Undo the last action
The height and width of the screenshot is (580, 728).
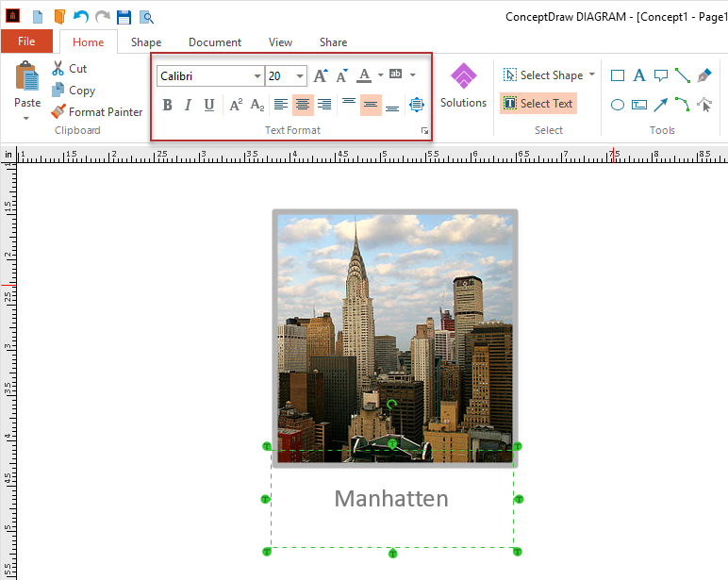click(x=80, y=17)
